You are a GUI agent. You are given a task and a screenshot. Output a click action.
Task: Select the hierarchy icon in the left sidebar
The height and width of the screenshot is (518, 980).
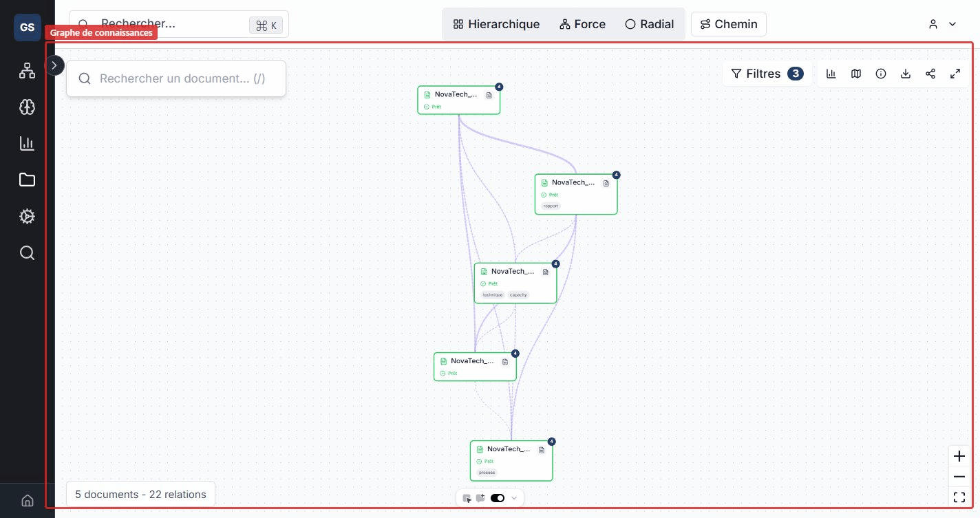click(27, 70)
